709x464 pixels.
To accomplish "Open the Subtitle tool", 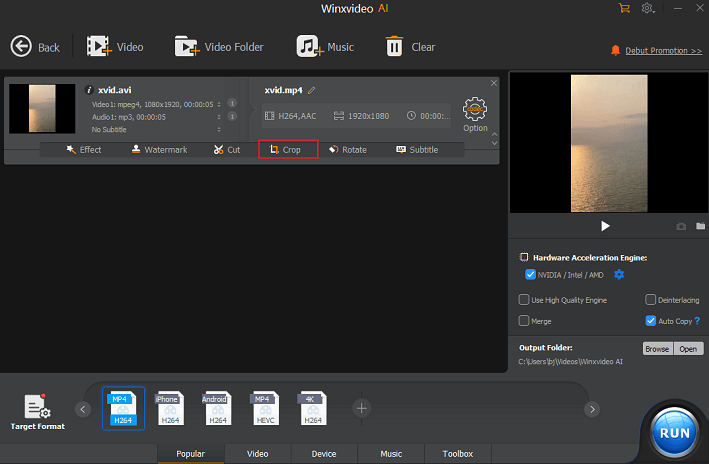I will point(417,150).
